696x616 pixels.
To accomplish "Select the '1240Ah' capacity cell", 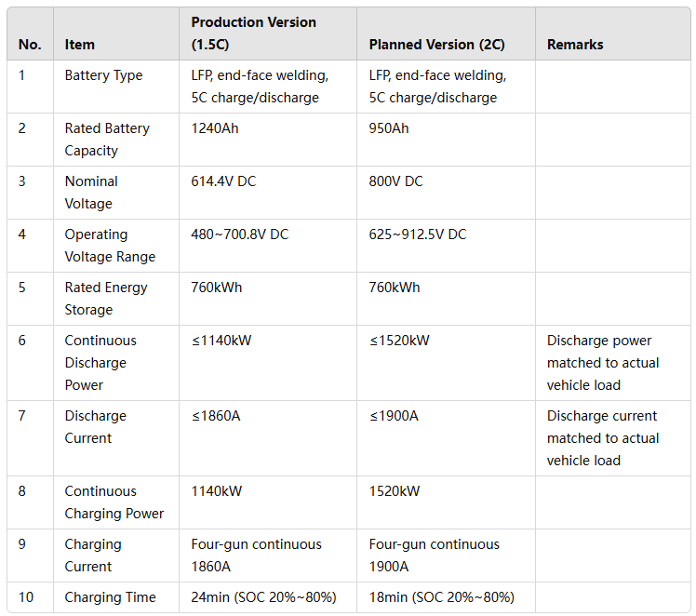I will click(x=268, y=140).
